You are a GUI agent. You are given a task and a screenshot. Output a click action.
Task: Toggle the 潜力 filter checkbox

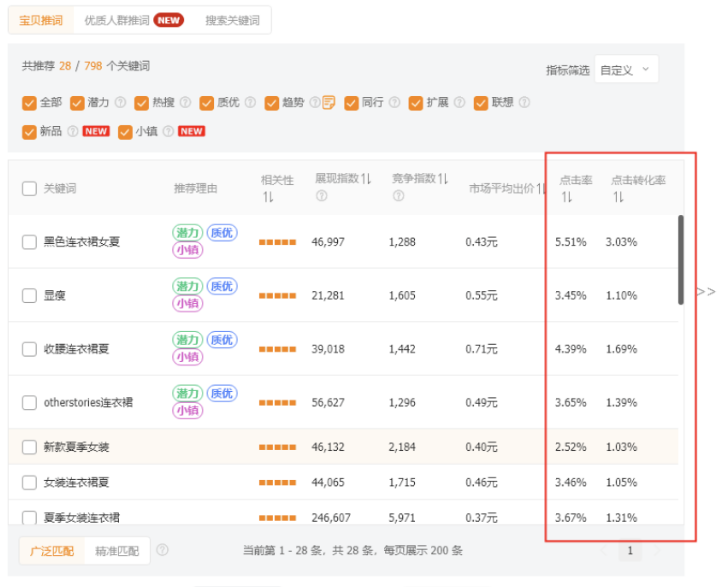click(77, 103)
